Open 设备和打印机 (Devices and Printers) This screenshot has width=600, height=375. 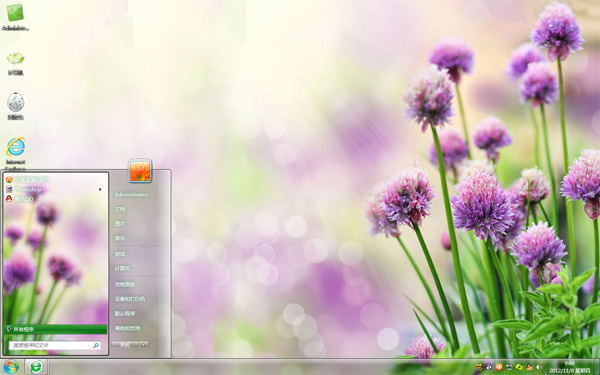(x=130, y=298)
